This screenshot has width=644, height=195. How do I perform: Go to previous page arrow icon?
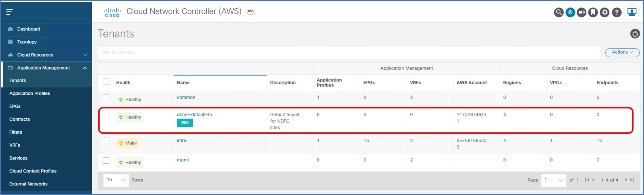pos(593,180)
